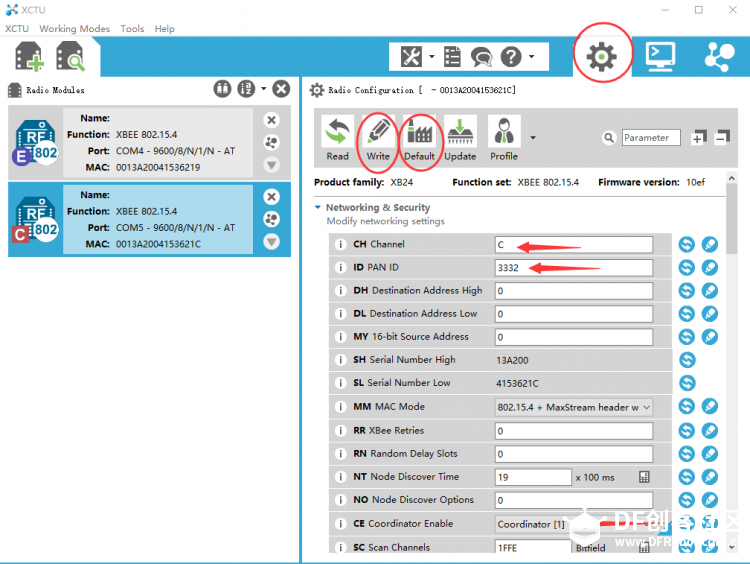Image resolution: width=750 pixels, height=564 pixels.
Task: Click the Add radio module icon
Action: tap(29, 56)
